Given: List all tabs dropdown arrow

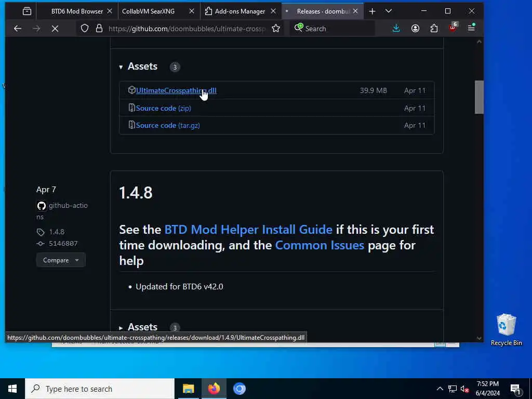Looking at the screenshot, I should click(x=389, y=11).
